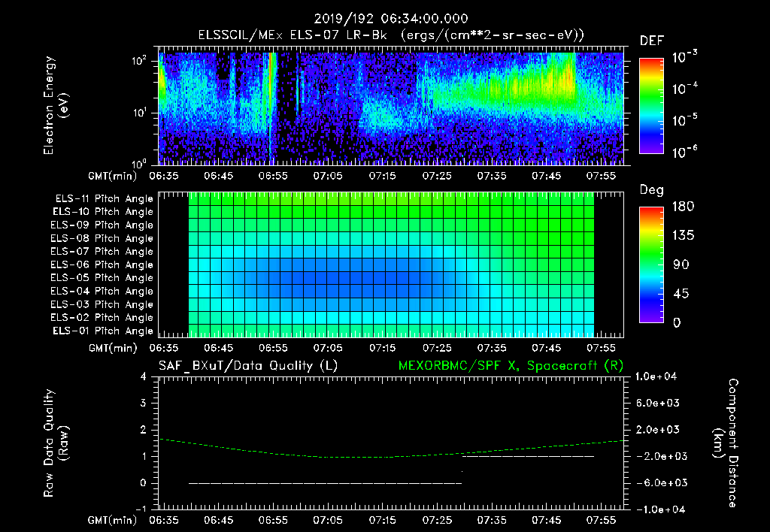Select the ELS-02 Pitch Angle row label
This screenshot has height=532, width=770.
pos(102,318)
